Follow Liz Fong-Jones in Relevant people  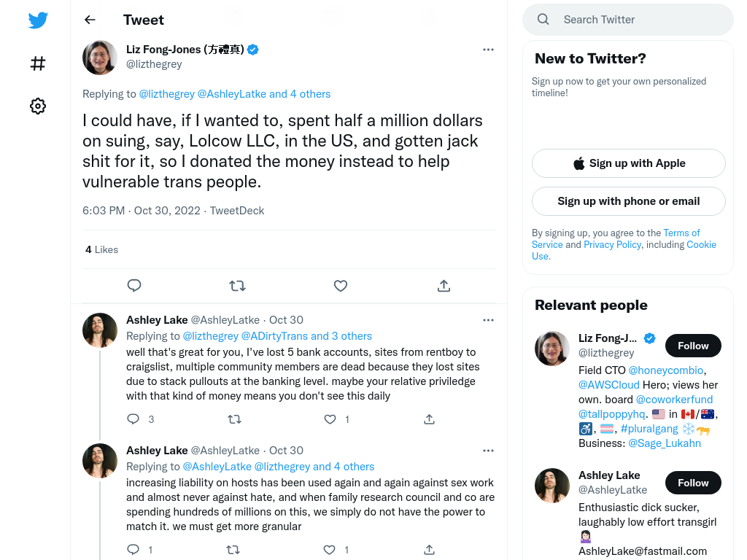pos(693,346)
